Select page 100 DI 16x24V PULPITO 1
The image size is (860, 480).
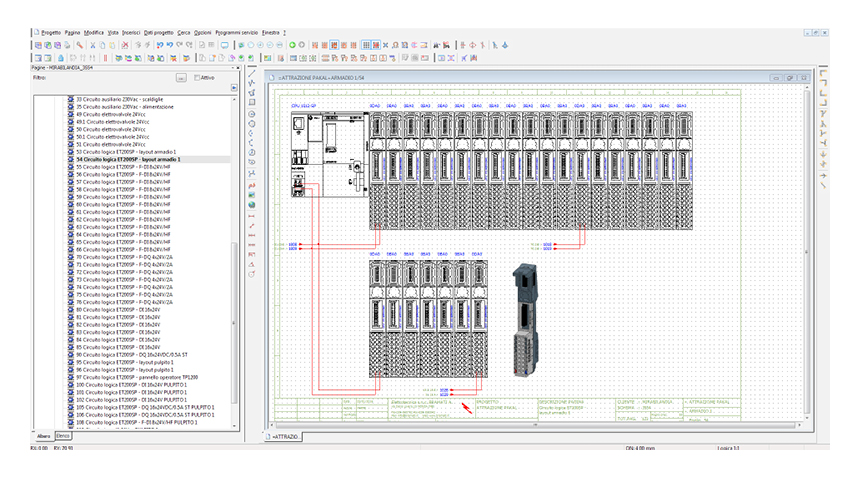[131, 385]
